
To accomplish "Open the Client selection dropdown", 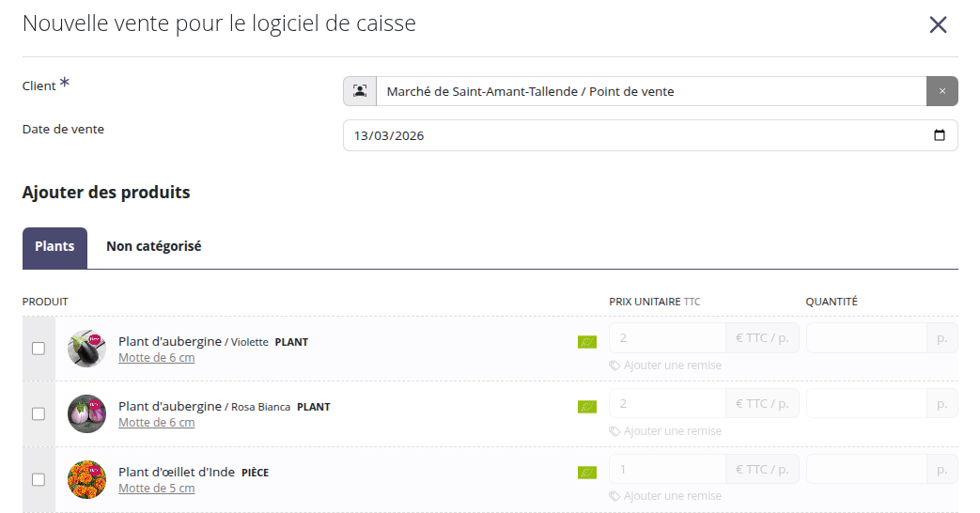I will [650, 91].
